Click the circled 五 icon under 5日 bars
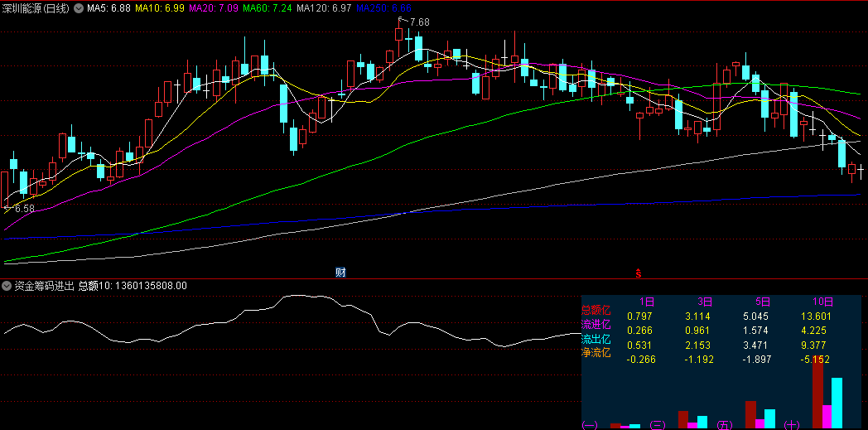 [725, 425]
